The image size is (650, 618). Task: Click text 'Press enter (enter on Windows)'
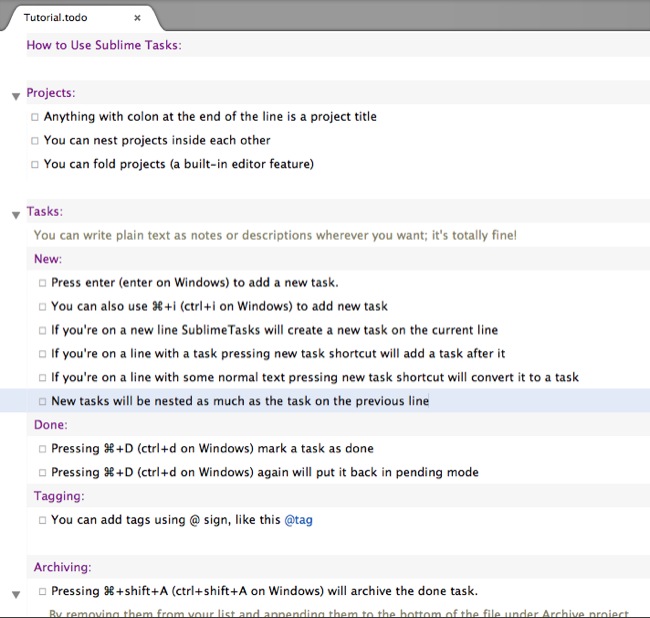click(140, 283)
